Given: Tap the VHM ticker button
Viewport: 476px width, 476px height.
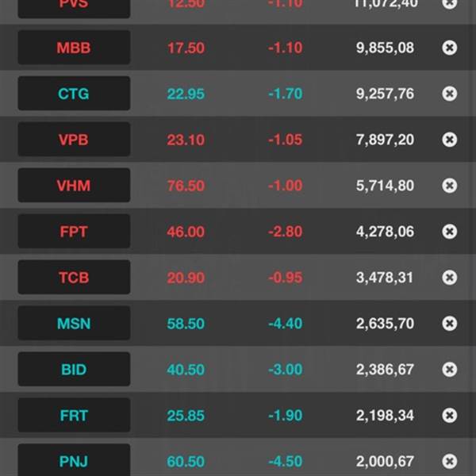Looking at the screenshot, I should (x=74, y=186).
